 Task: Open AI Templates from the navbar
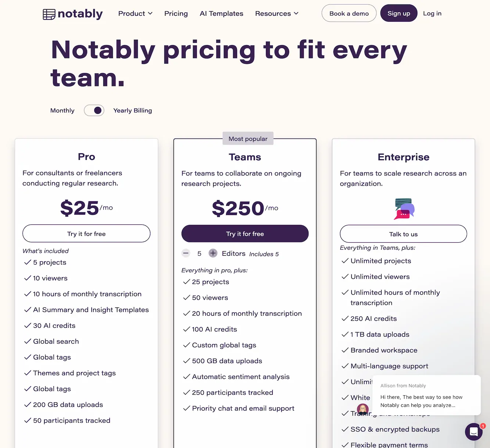[221, 13]
